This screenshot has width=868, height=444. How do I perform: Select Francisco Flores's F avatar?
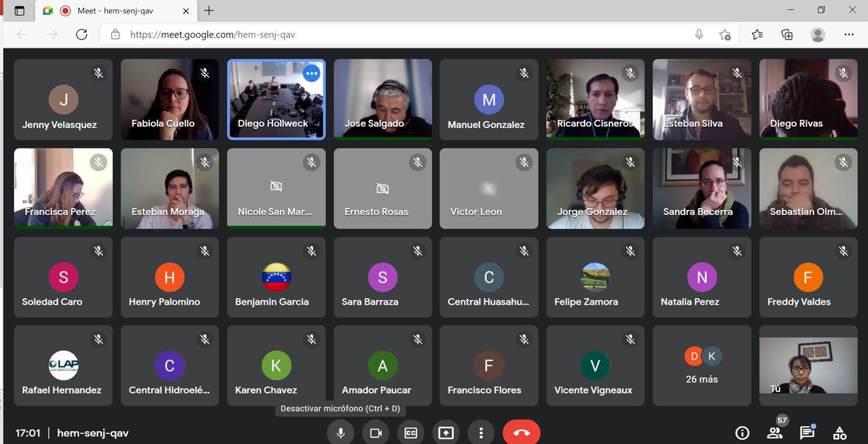[x=489, y=366]
